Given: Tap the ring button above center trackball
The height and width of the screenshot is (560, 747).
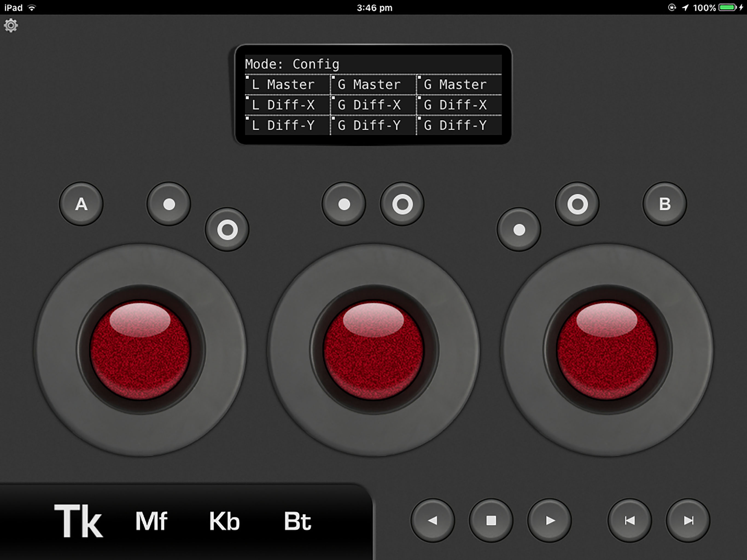Looking at the screenshot, I should pos(402,204).
